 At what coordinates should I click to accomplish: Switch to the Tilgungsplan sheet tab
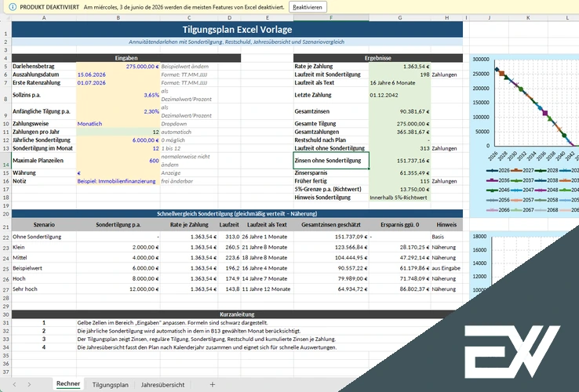click(110, 385)
